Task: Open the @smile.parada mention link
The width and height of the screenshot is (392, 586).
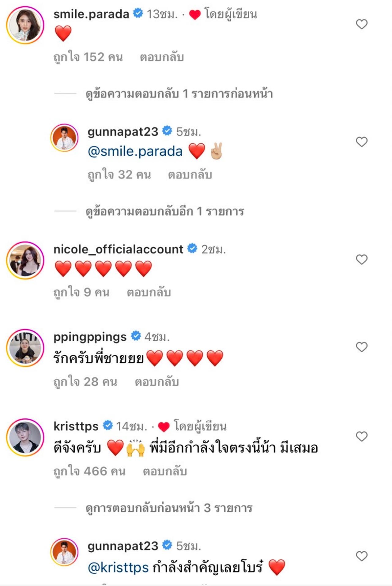Action: (135, 151)
